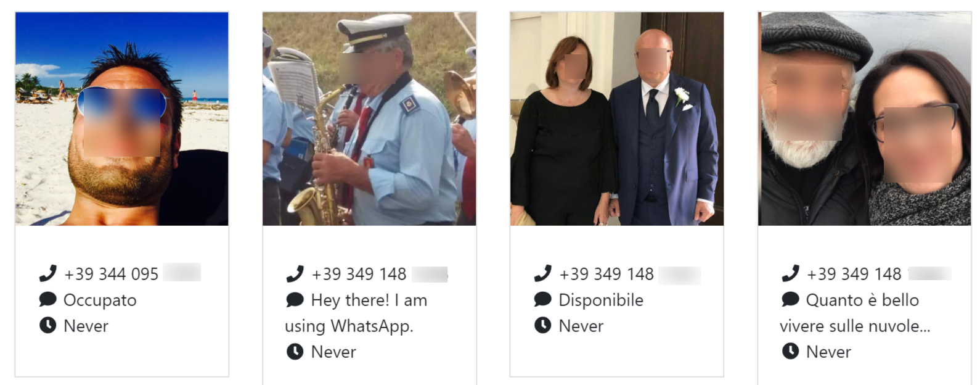Click the Disponibile status text
This screenshot has width=980, height=385.
click(x=601, y=300)
